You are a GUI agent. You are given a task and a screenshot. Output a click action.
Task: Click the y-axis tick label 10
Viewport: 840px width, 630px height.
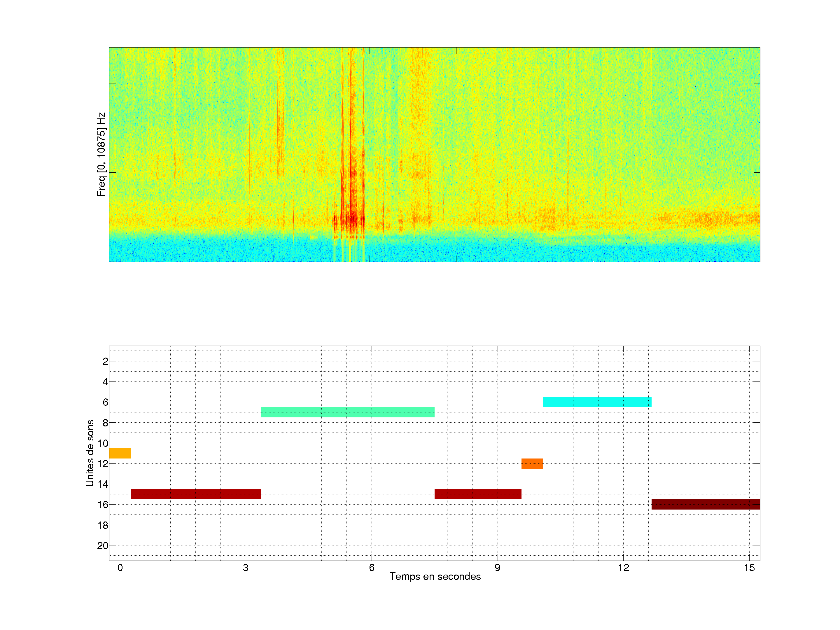pos(103,443)
